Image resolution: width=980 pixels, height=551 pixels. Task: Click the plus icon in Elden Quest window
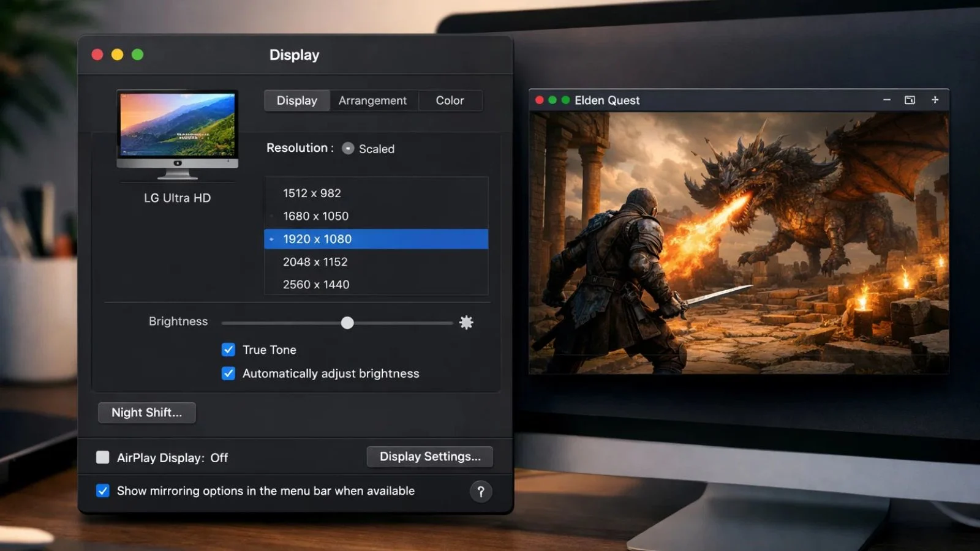point(935,100)
